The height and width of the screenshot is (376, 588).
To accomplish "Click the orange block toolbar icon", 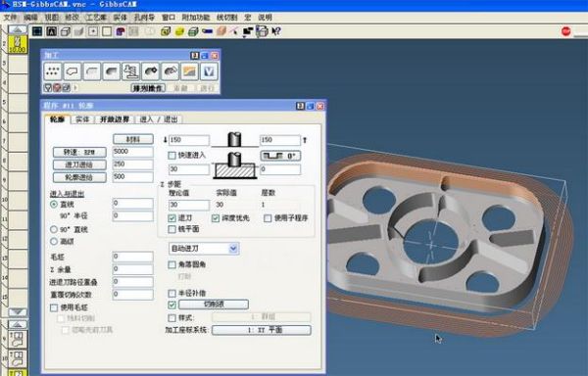I will (220, 31).
